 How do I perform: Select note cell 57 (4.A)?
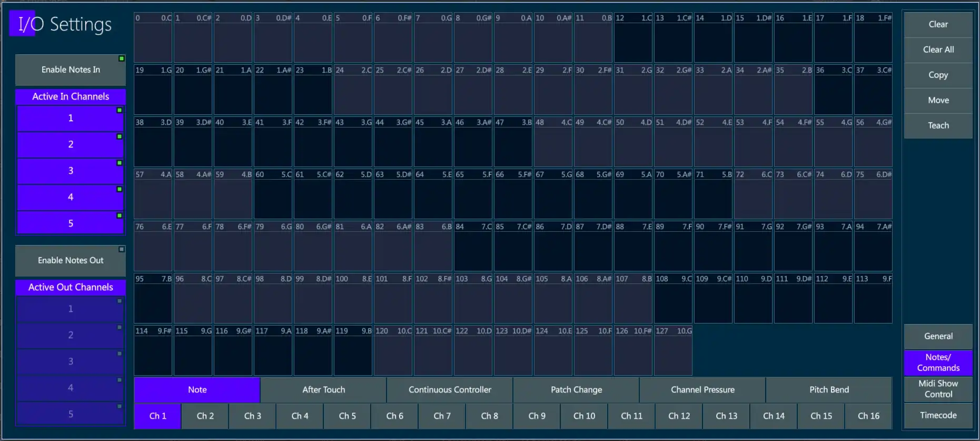click(153, 194)
